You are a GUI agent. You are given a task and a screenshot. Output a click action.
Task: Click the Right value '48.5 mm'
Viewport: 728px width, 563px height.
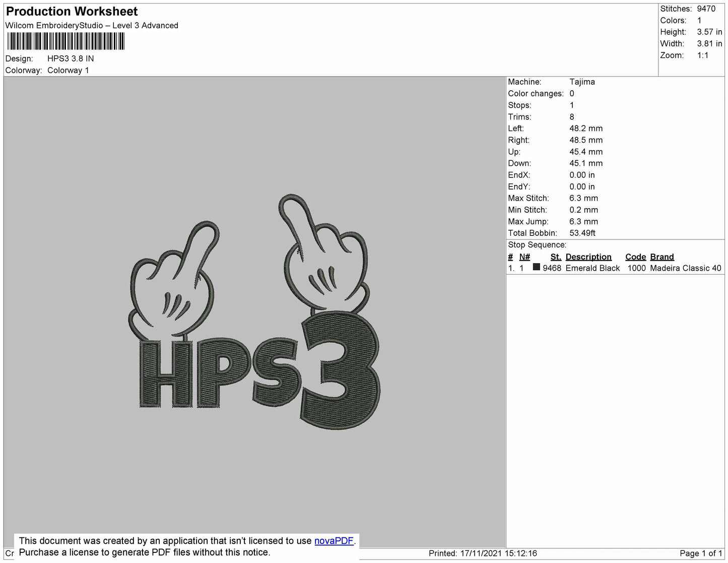pos(586,140)
